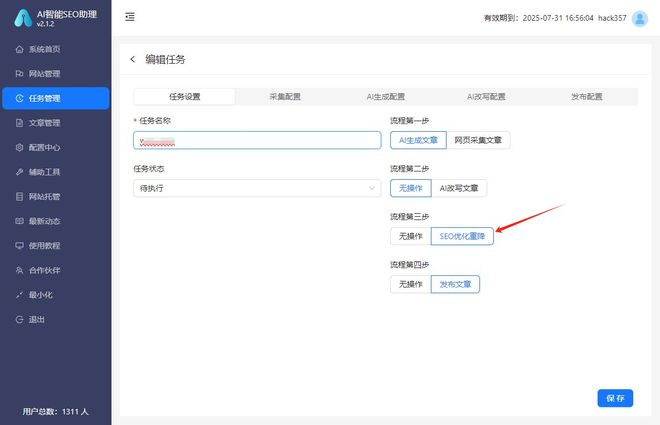Open 使用教程 in the sidebar
Image resolution: width=660 pixels, height=425 pixels.
click(x=44, y=245)
